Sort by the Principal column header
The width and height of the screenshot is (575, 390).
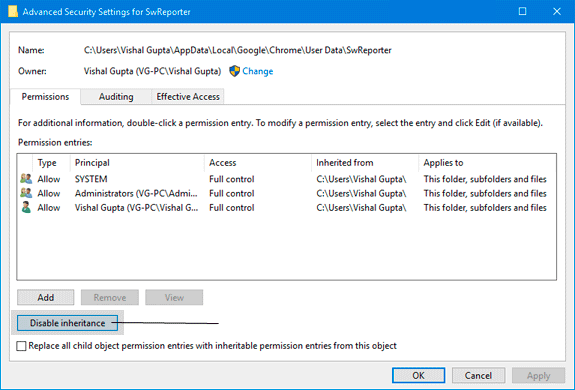137,163
